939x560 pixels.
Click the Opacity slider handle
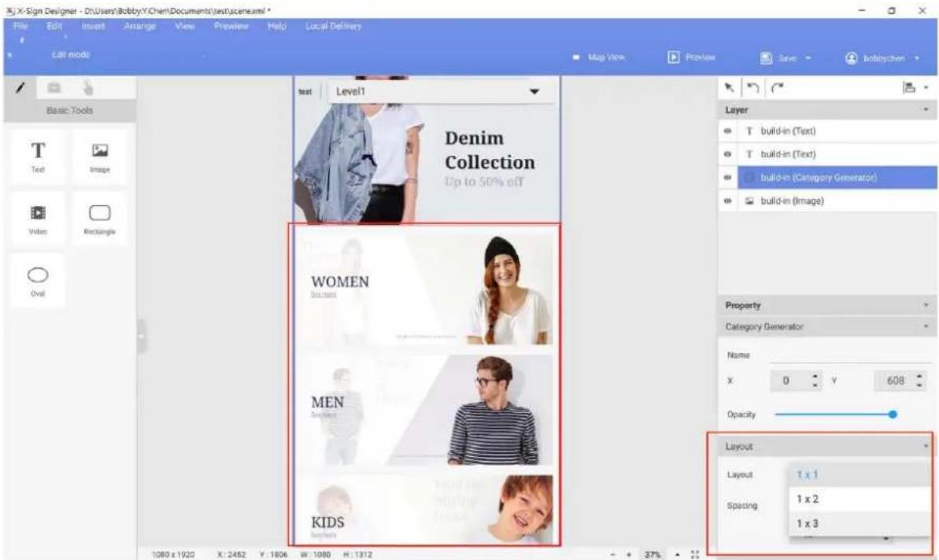pos(893,414)
